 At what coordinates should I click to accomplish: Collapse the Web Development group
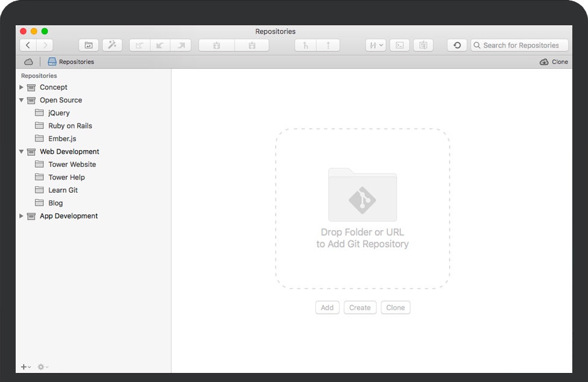22,152
